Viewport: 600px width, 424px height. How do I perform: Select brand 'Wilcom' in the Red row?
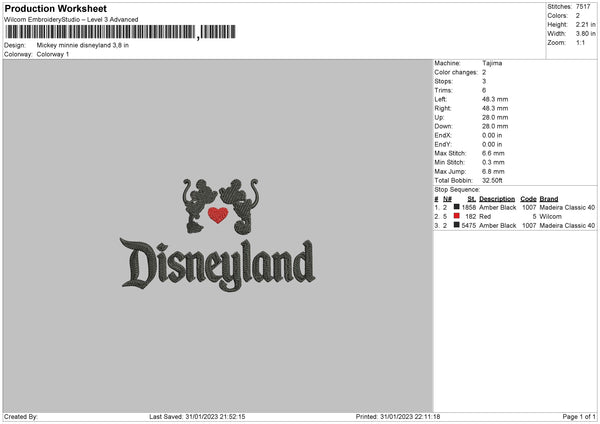[x=551, y=217]
